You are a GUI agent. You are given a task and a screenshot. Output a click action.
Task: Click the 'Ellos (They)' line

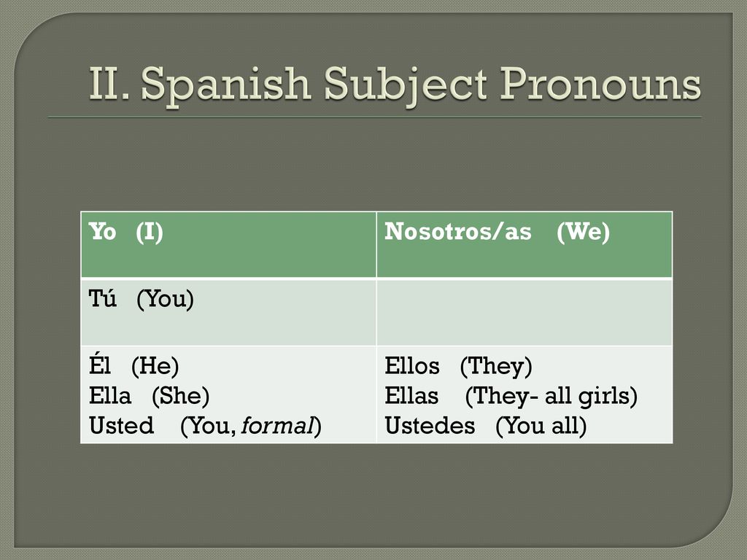coord(458,366)
